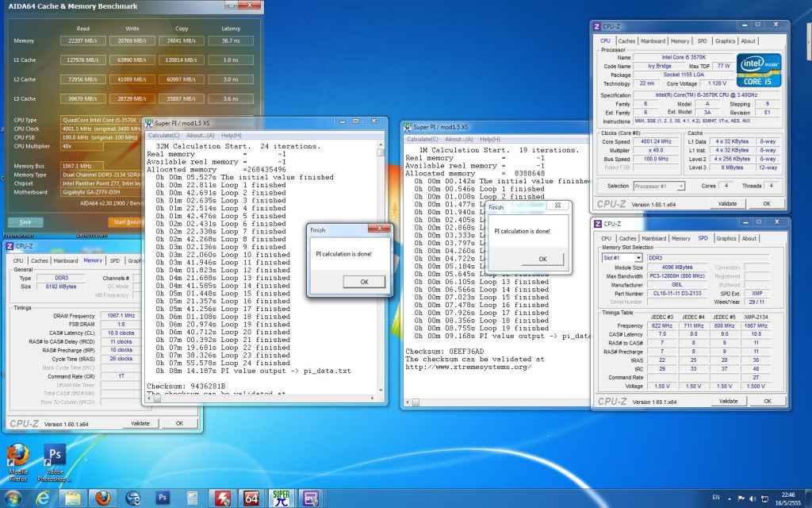The image size is (812, 508).
Task: Click the title bar icon of the 32M Super PI window
Action: [149, 123]
